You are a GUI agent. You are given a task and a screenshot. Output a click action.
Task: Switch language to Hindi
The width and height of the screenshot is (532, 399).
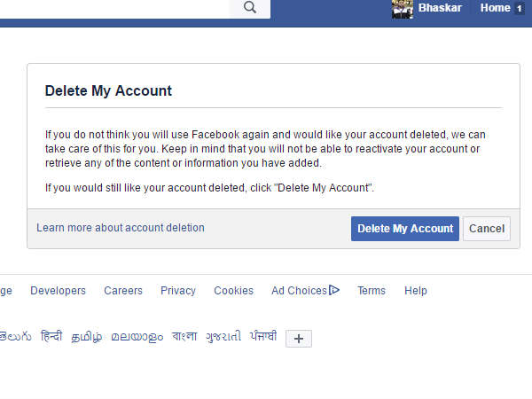pos(51,337)
